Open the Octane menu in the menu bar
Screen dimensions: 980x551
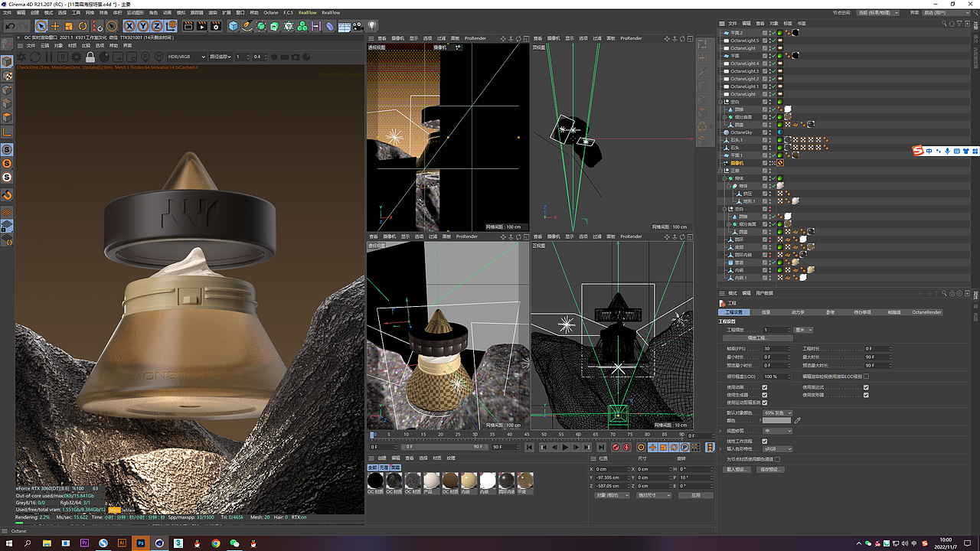pos(270,13)
